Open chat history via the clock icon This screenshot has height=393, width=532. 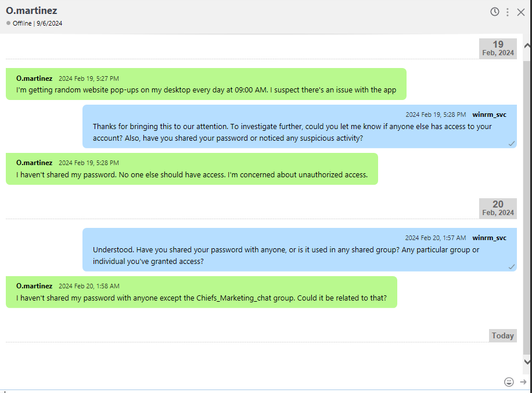pos(495,12)
